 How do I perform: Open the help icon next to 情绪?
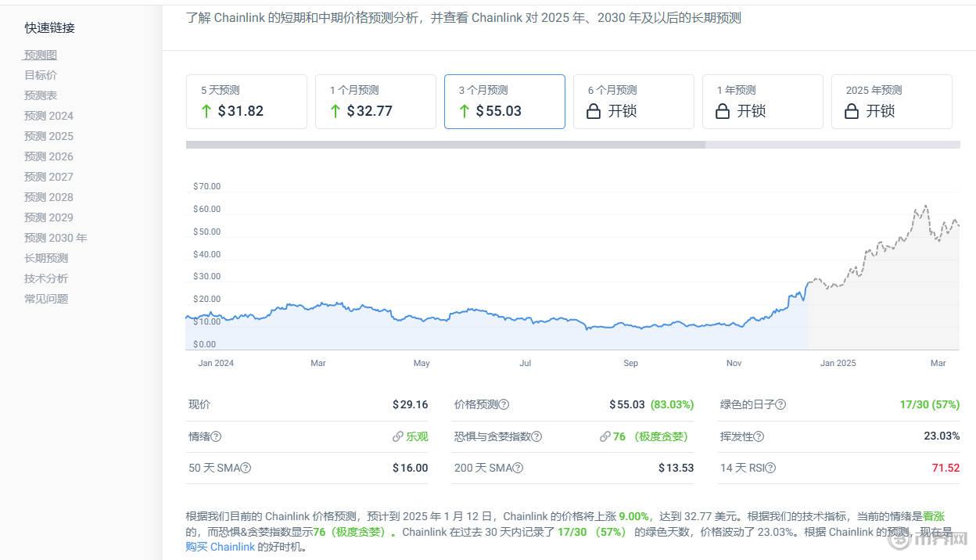tap(216, 436)
